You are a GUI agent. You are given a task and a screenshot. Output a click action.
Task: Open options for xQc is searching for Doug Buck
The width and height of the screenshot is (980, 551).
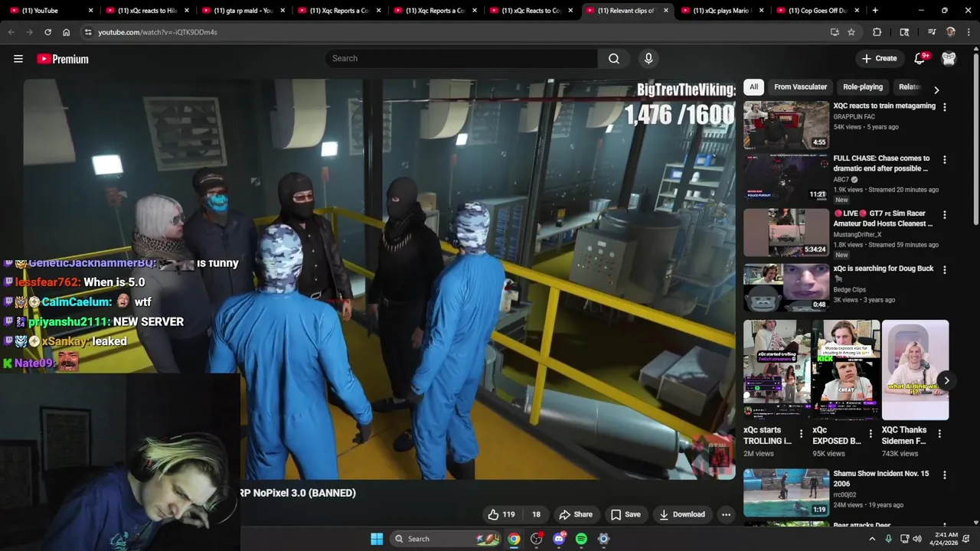click(x=944, y=270)
